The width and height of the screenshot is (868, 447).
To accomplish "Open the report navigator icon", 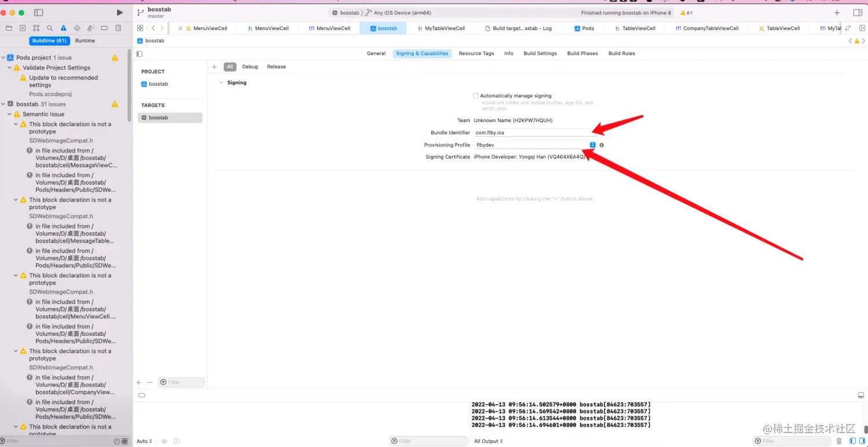I will (118, 28).
